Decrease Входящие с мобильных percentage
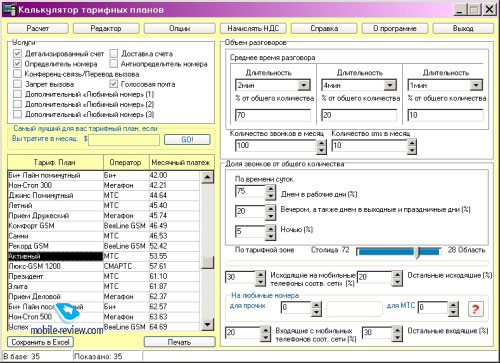This screenshot has height=363, width=500. pyautogui.click(x=265, y=337)
